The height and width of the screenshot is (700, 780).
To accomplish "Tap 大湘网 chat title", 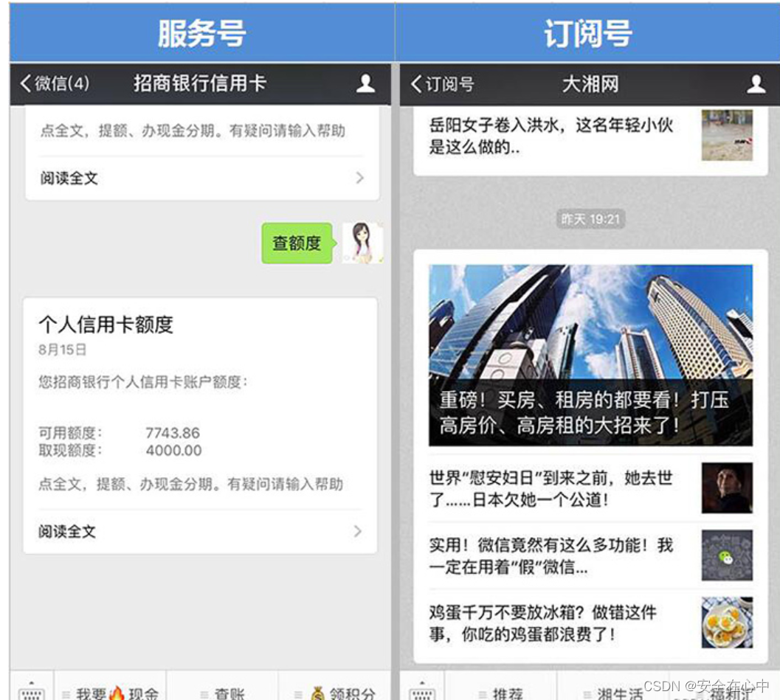I will (x=590, y=84).
